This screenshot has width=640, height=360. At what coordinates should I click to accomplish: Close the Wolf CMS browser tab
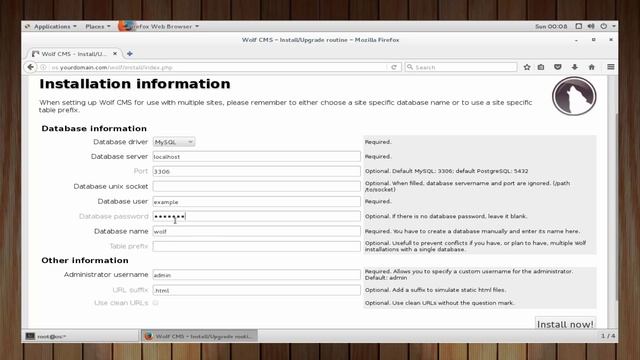pos(115,53)
